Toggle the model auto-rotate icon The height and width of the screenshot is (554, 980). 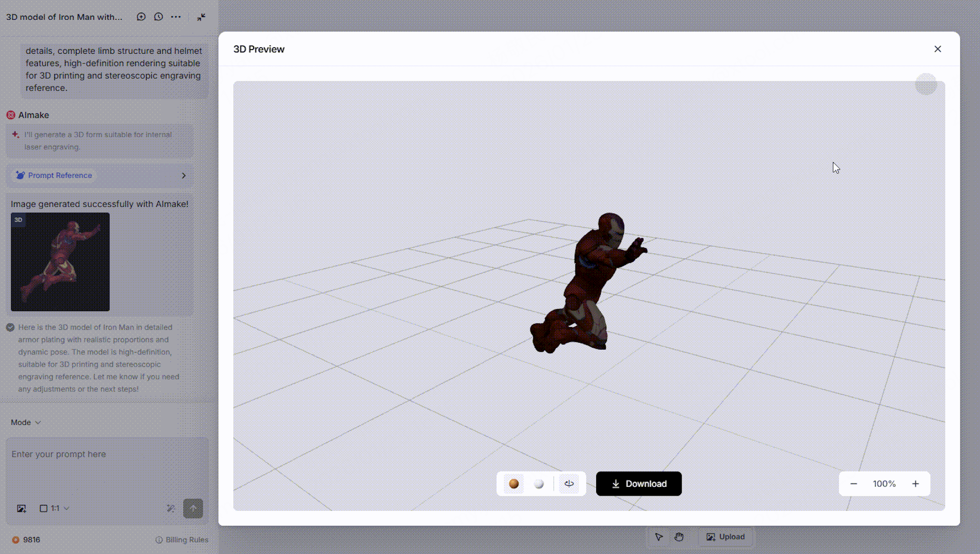click(569, 484)
